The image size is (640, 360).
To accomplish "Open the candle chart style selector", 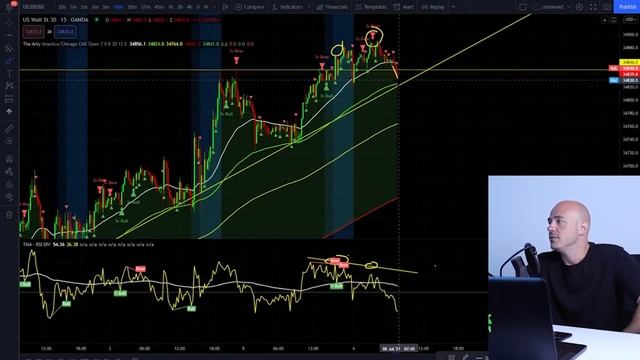I will 225,7.
